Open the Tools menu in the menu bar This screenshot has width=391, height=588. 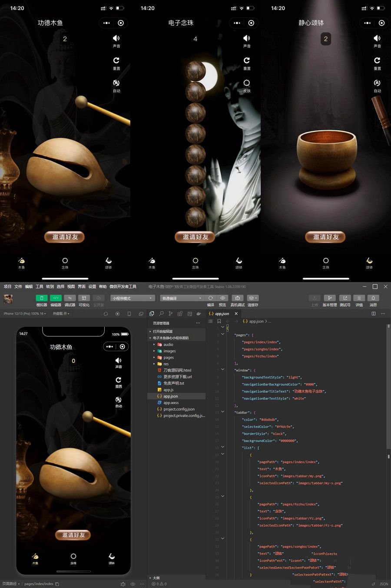tap(40, 287)
